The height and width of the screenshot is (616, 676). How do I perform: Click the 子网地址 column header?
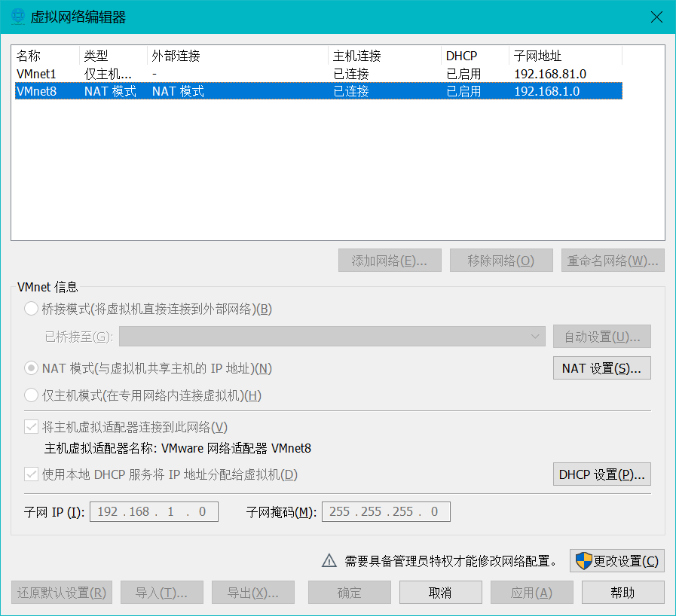pos(566,56)
